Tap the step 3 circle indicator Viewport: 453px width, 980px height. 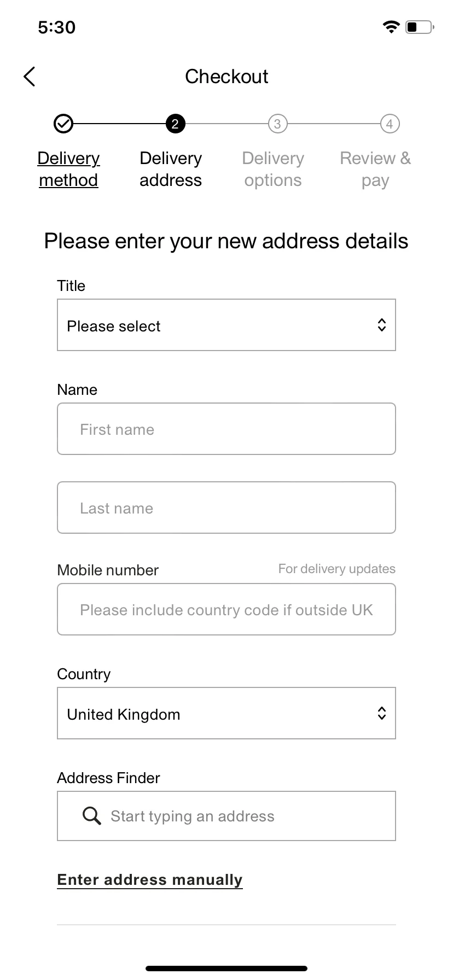coord(277,124)
